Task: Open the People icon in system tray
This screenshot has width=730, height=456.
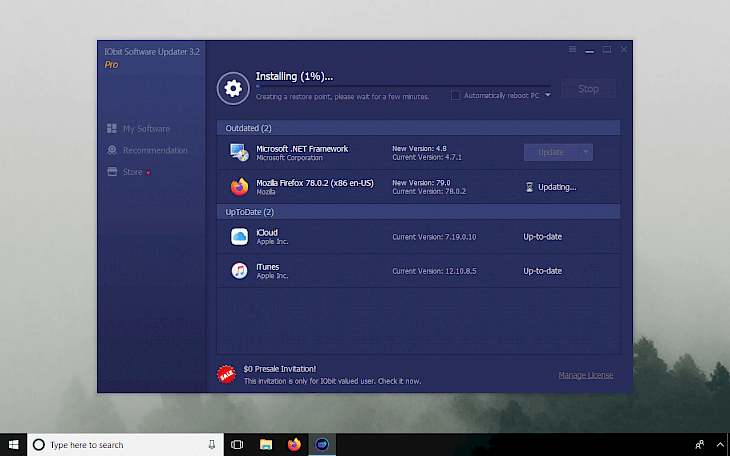Action: [x=699, y=445]
